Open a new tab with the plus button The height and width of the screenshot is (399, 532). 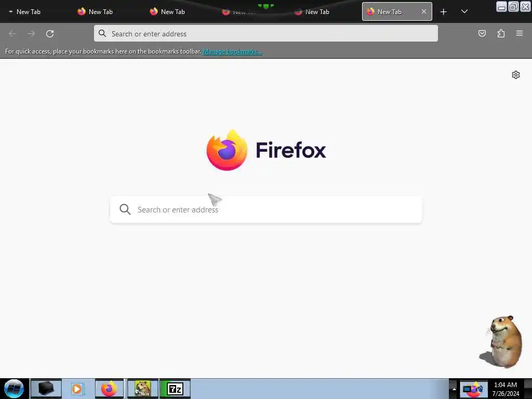(x=443, y=12)
